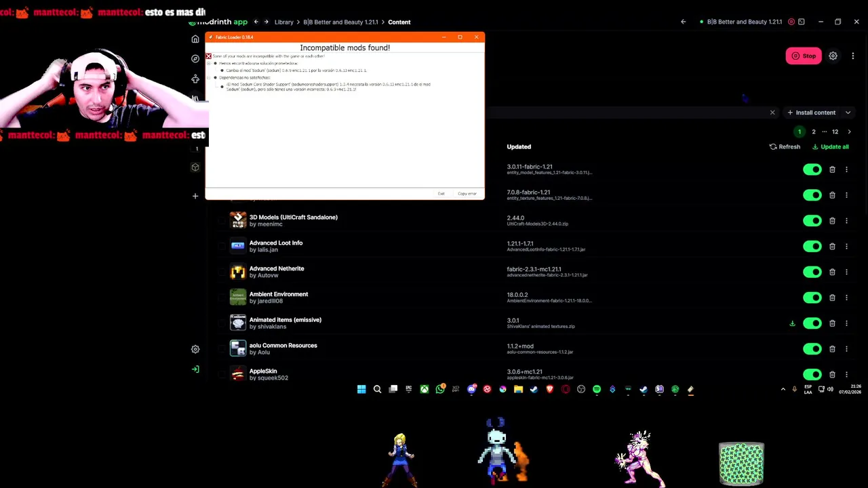Select checkbox for Ambient Environment row
The height and width of the screenshot is (488, 868).
click(222, 298)
